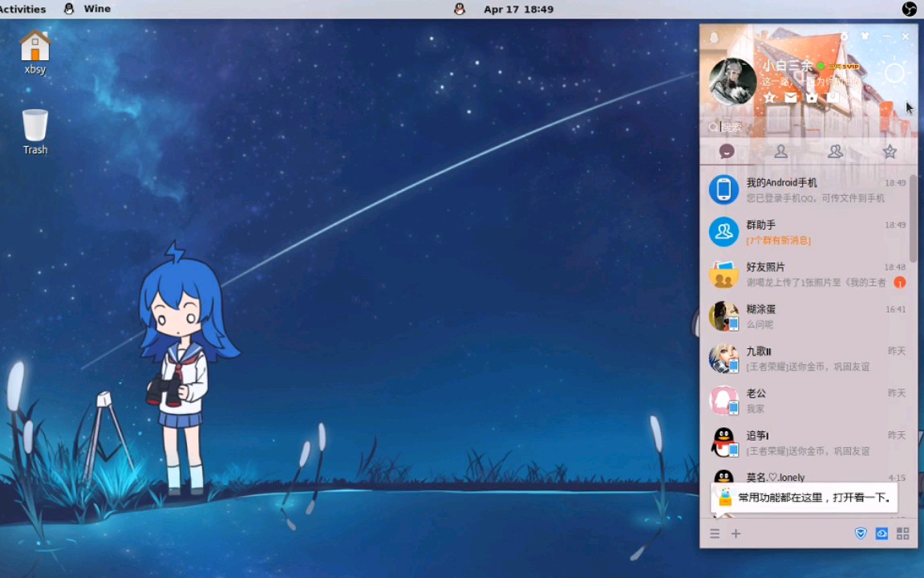924x578 pixels.
Task: Open chat with 九歌II
Action: [x=805, y=359]
